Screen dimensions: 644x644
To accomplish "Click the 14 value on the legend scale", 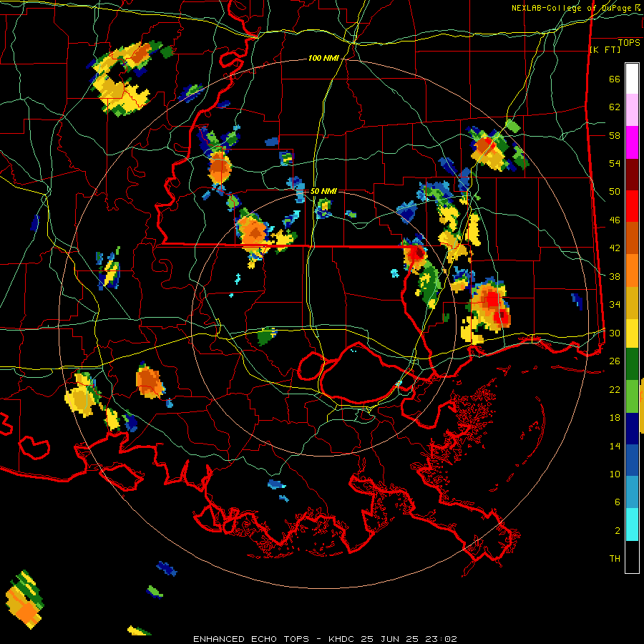I will 615,446.
